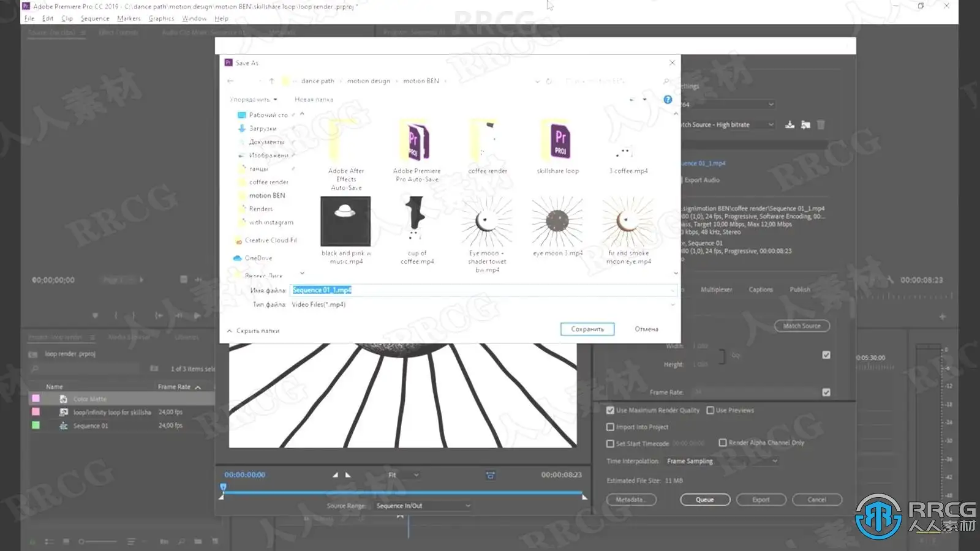Image resolution: width=980 pixels, height=551 pixels.
Task: Open OneDrive in the sidebar
Action: 253,258
